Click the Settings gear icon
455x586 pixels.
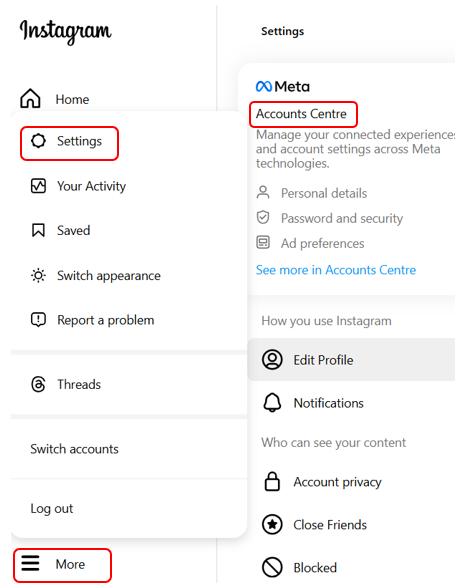pyautogui.click(x=38, y=141)
